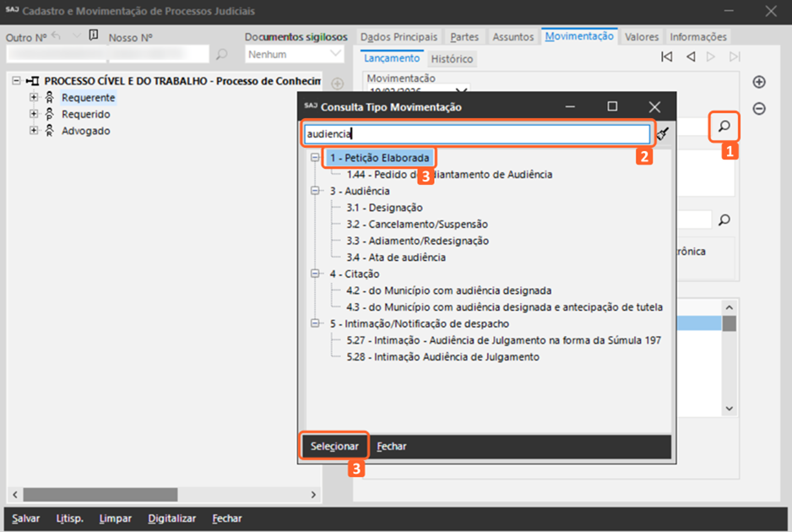Add a new movement with plus icon
Image resolution: width=792 pixels, height=532 pixels.
click(759, 82)
